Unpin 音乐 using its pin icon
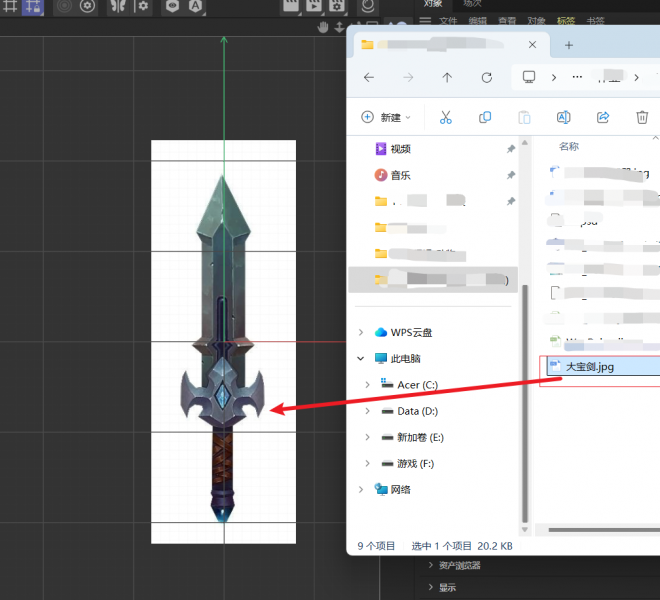 click(511, 175)
